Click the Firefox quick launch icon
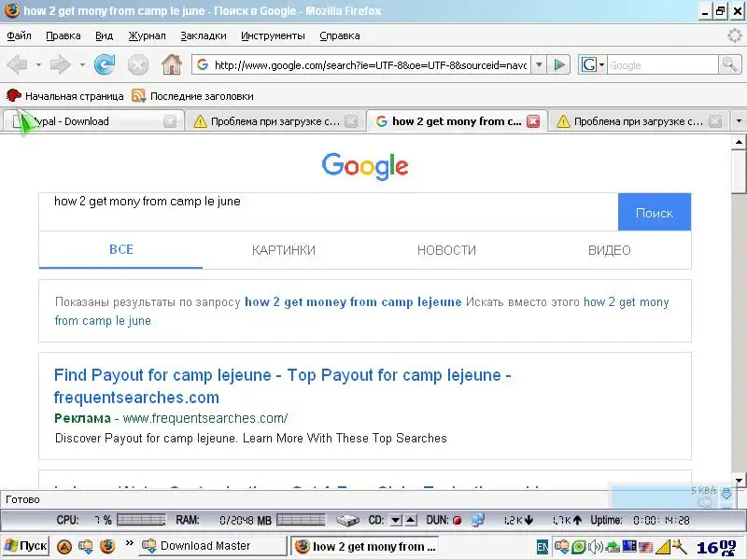 107,546
